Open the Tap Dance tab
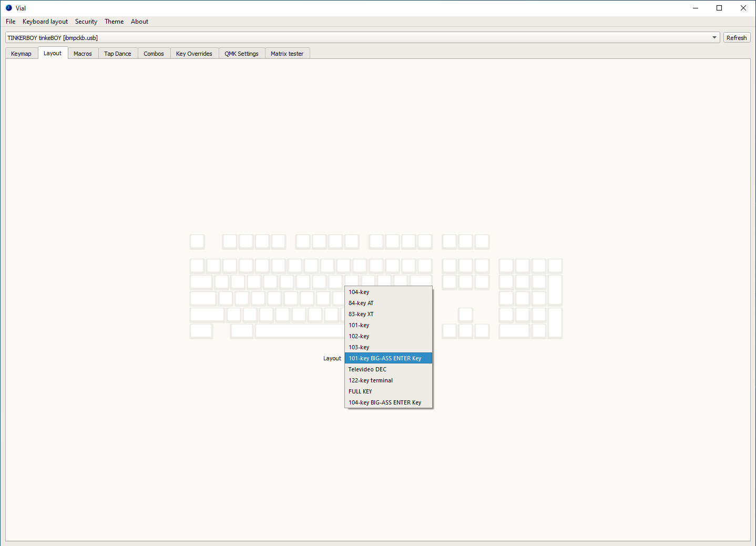Viewport: 756px width, 546px height. tap(118, 54)
